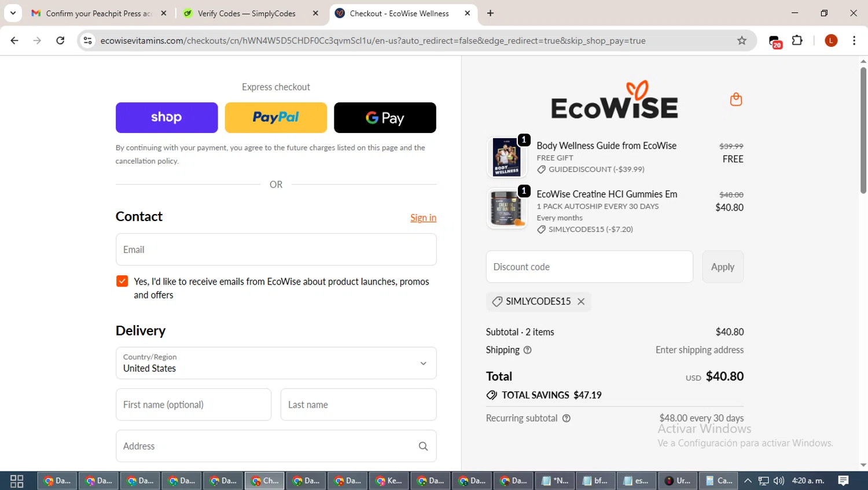
Task: Close the Verify Codes tab
Action: [315, 13]
